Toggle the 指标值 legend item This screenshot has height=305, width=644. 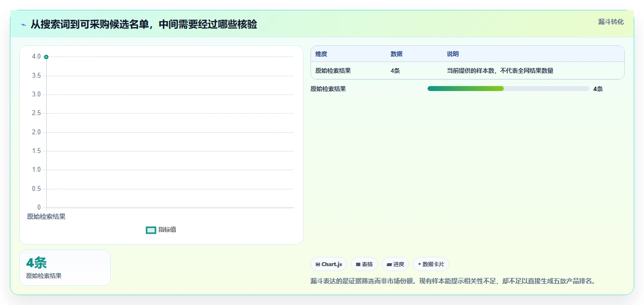coord(161,230)
